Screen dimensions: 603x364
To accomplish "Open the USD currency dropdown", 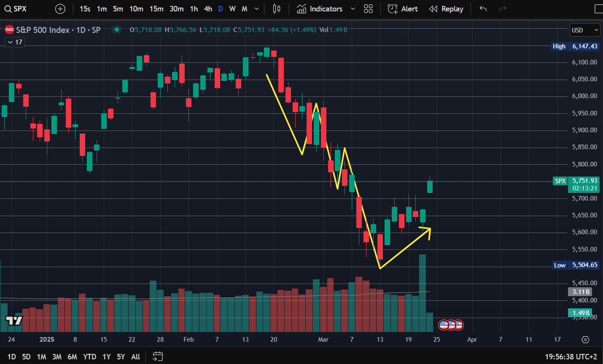I will 584,30.
